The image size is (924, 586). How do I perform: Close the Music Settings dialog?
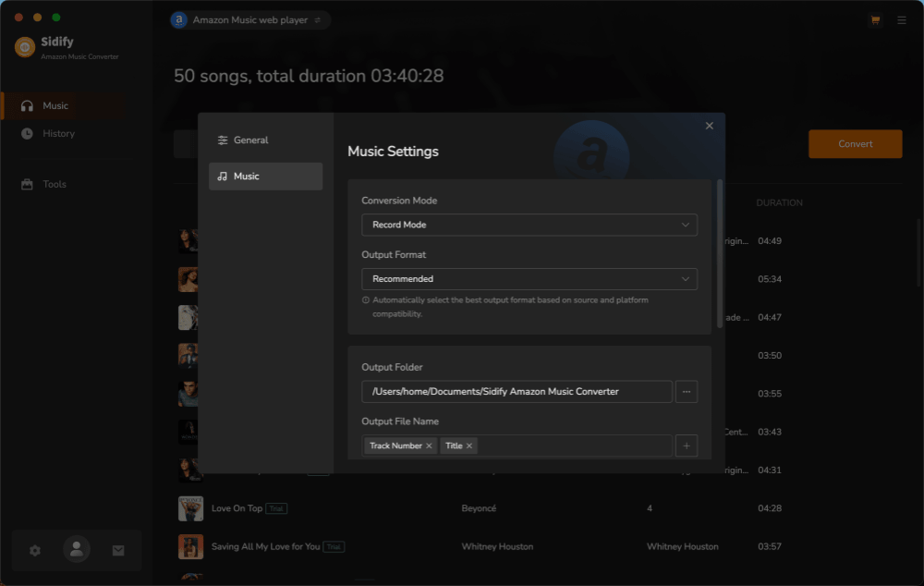coord(709,126)
